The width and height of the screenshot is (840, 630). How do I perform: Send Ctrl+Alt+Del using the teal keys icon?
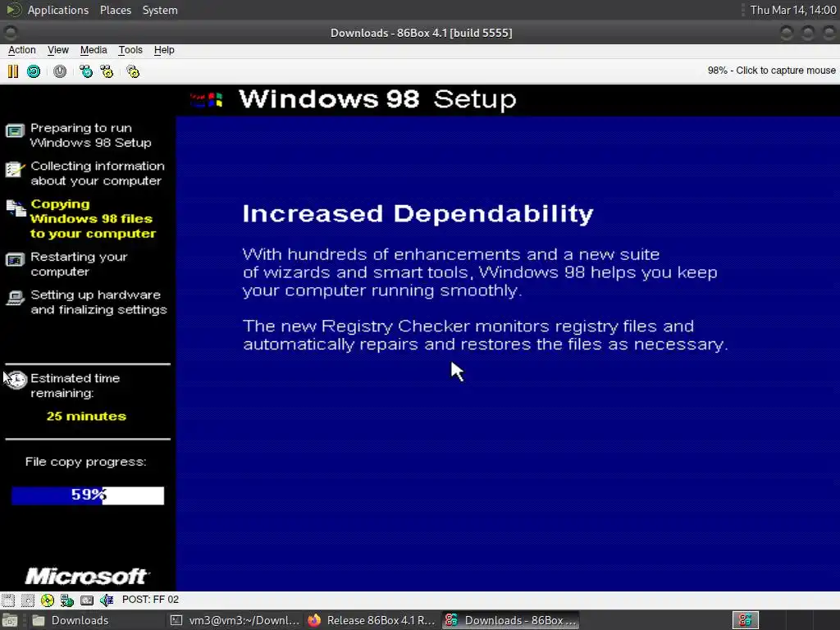[85, 71]
